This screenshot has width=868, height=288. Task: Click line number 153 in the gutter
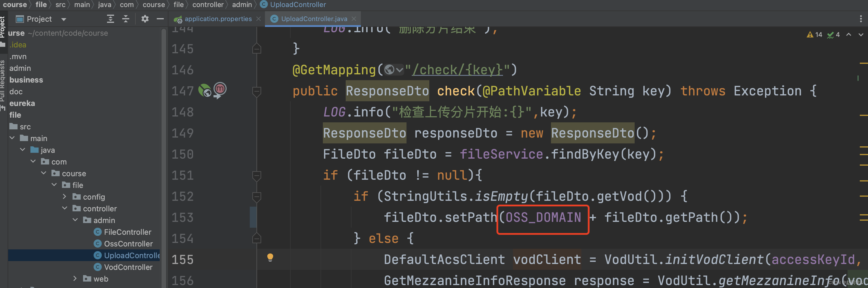pyautogui.click(x=182, y=217)
